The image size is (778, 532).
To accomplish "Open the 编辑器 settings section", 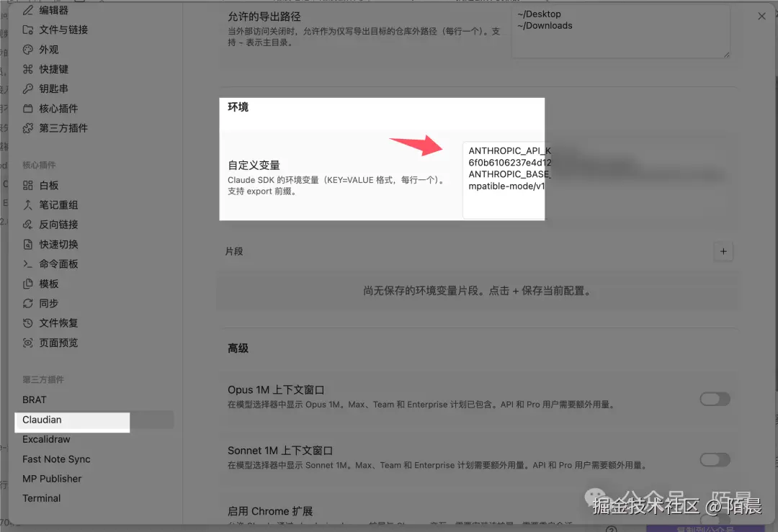I will coord(52,10).
